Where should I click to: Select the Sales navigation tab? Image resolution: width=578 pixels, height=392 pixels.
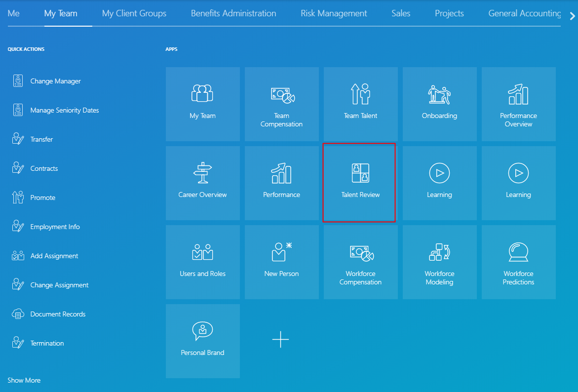tap(400, 13)
